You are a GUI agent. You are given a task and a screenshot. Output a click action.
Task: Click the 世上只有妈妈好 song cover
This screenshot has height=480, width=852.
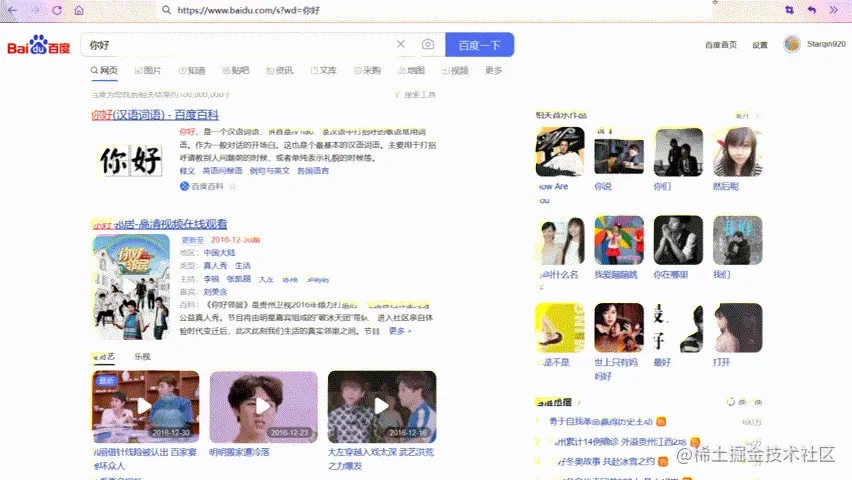tap(619, 328)
